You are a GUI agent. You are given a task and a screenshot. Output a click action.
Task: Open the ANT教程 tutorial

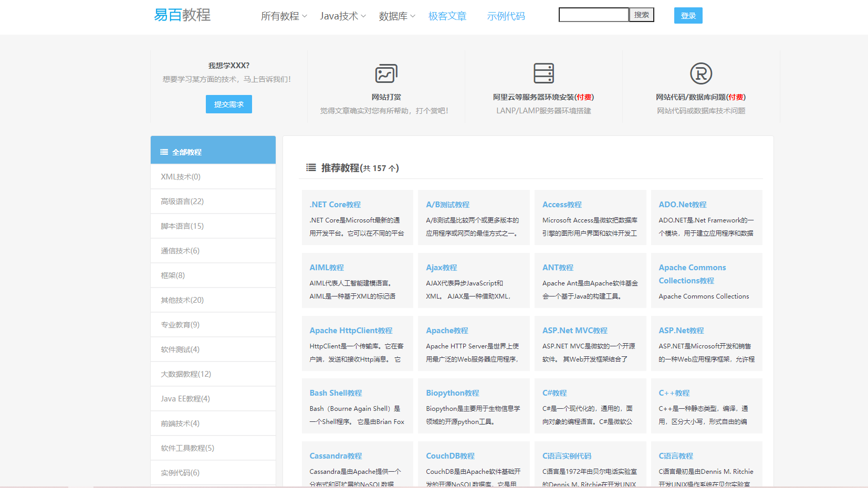coord(558,268)
